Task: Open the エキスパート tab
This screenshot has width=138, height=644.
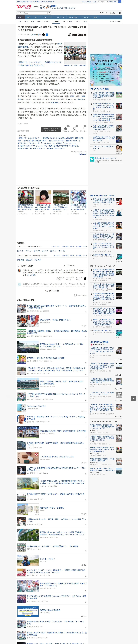Action: (48, 17)
